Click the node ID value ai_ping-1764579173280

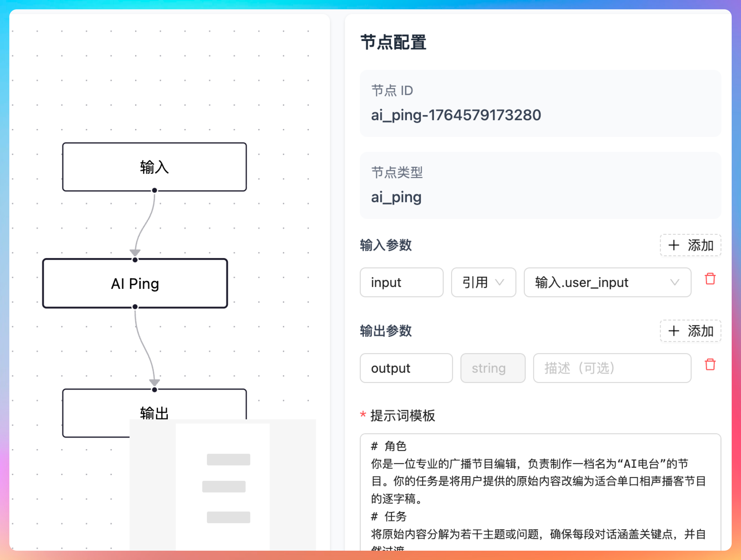[456, 115]
